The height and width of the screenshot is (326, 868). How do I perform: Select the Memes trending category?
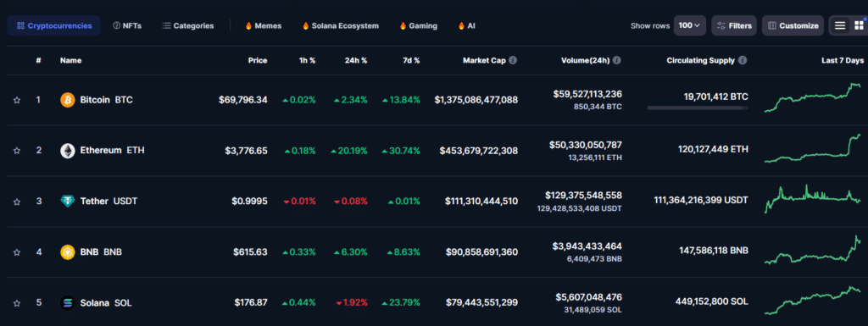coord(263,25)
